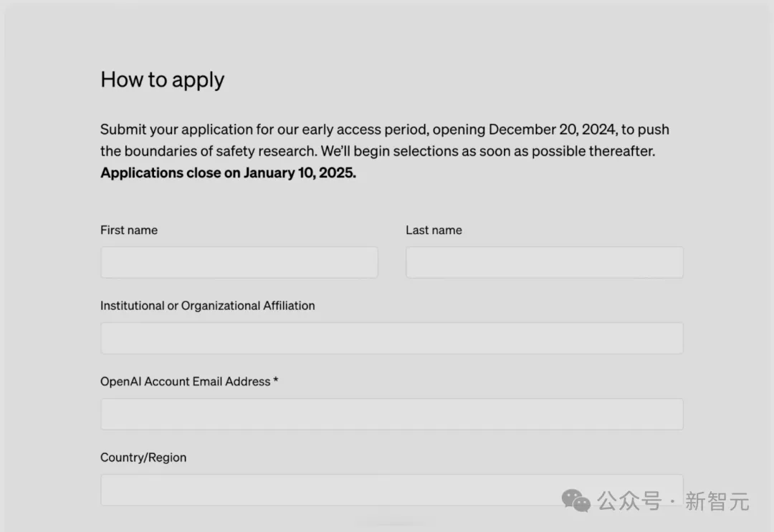Focus the Last name text box

544,262
